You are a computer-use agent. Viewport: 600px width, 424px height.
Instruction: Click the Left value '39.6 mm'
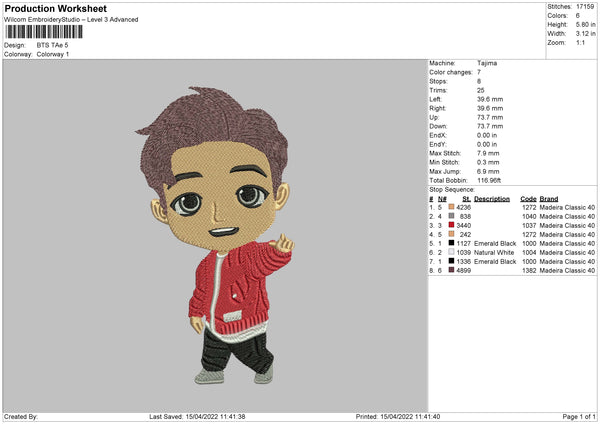(490, 99)
